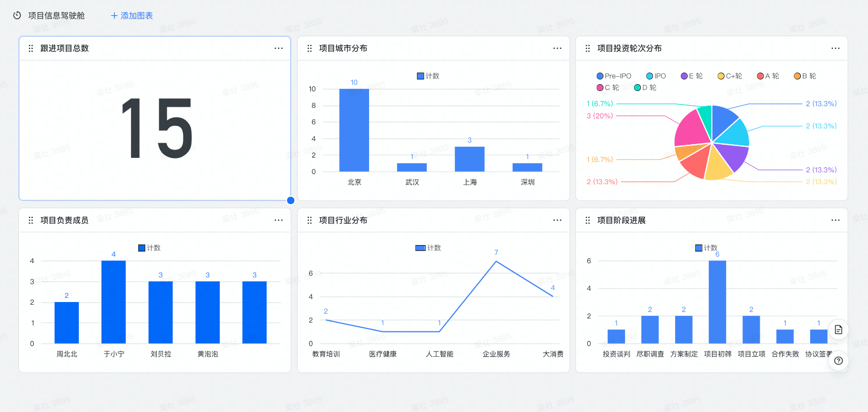
Task: Click the drag handle of 项目负责成员 card
Action: (30, 220)
